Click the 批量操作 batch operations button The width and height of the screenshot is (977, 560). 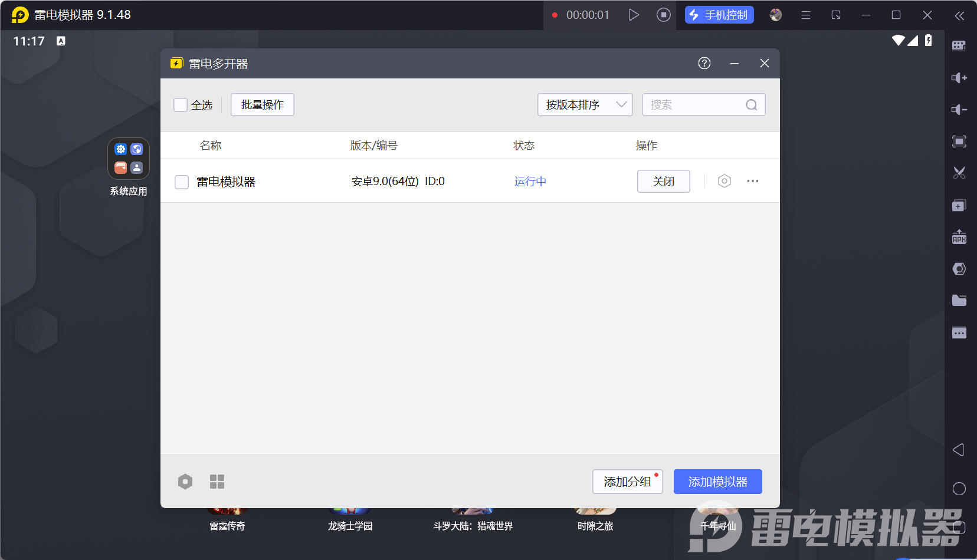[262, 105]
